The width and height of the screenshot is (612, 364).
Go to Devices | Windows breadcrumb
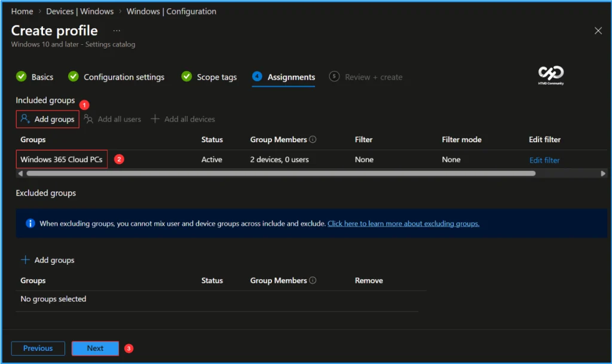(x=79, y=11)
